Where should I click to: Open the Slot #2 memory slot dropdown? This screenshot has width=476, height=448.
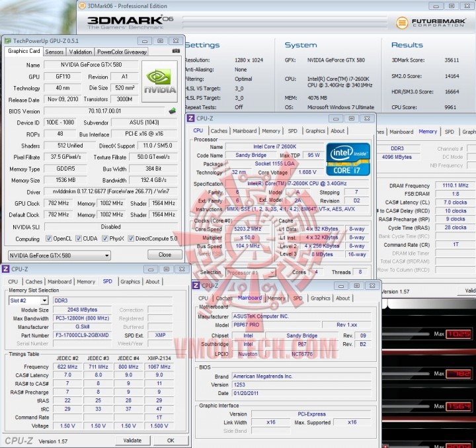[x=28, y=300]
